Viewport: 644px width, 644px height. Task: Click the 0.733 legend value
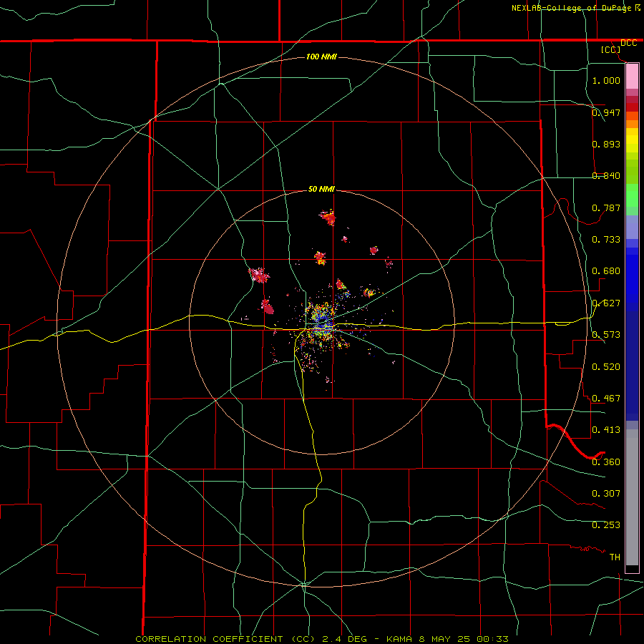(606, 239)
